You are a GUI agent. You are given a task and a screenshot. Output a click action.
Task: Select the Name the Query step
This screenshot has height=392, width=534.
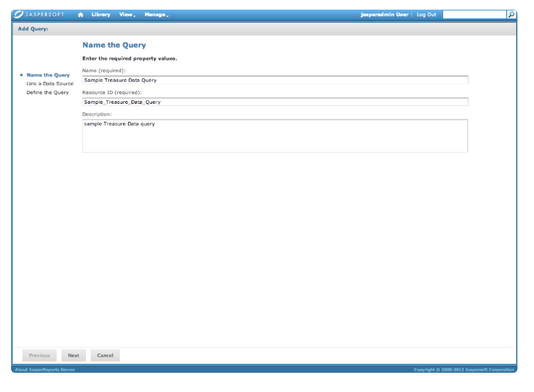(48, 75)
